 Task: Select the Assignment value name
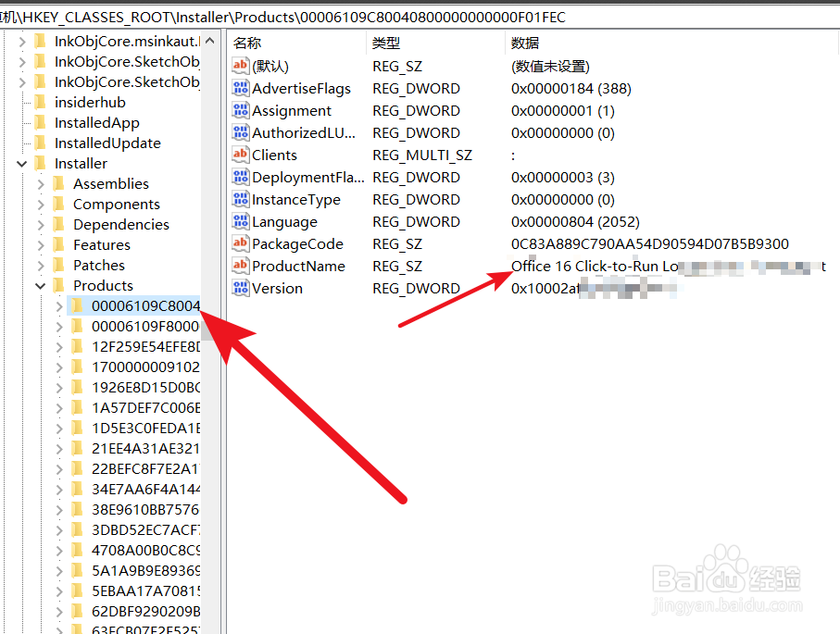(292, 110)
